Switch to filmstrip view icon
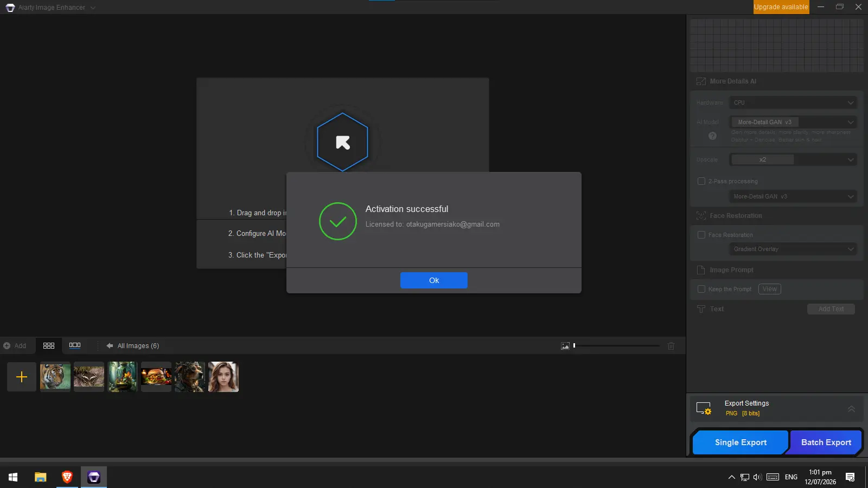The height and width of the screenshot is (488, 868). tap(75, 345)
